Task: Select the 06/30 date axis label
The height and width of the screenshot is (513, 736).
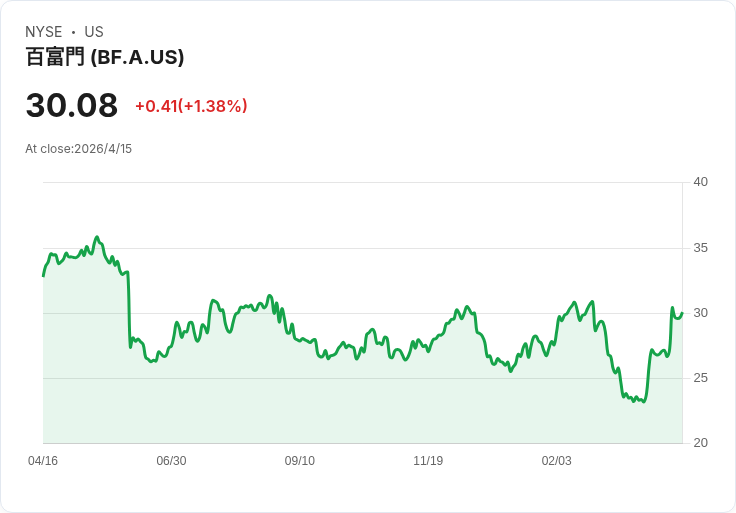Action: pos(171,460)
